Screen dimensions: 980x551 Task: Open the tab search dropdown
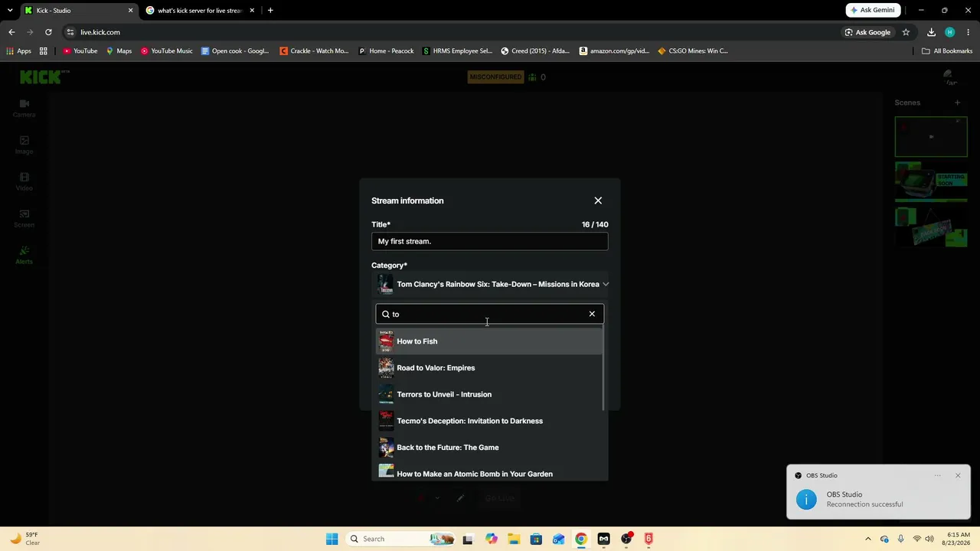9,11
